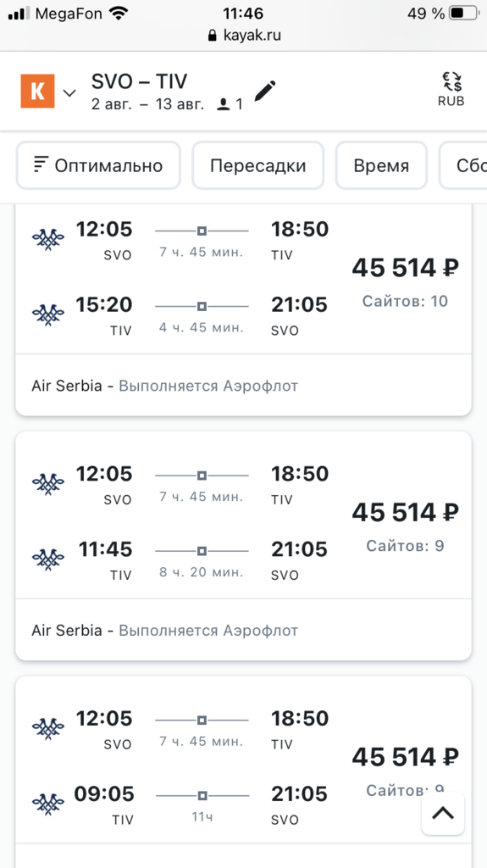
Task: Open the RUB currency converter icon
Action: (x=451, y=89)
